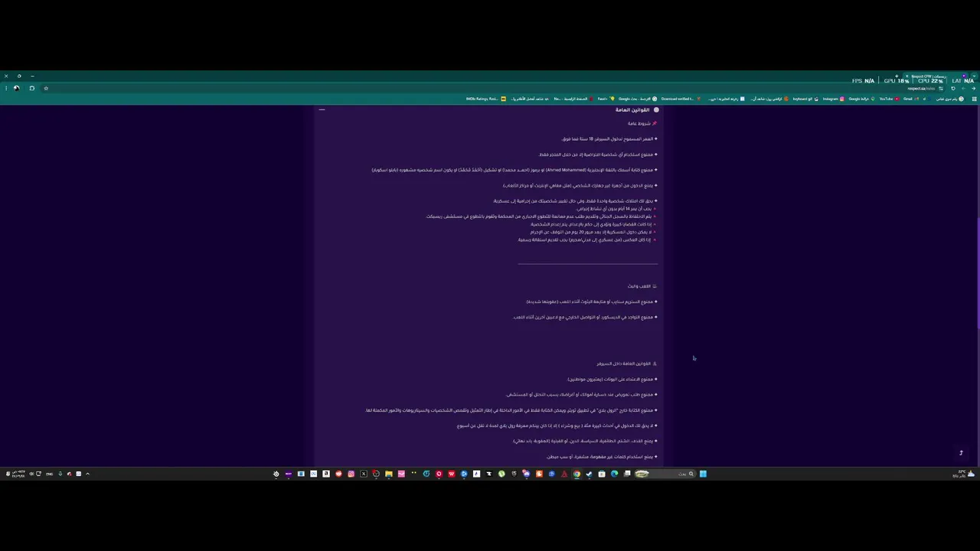Collapse the rules panel with the dash icon
This screenshot has height=551, width=980.
(x=322, y=110)
